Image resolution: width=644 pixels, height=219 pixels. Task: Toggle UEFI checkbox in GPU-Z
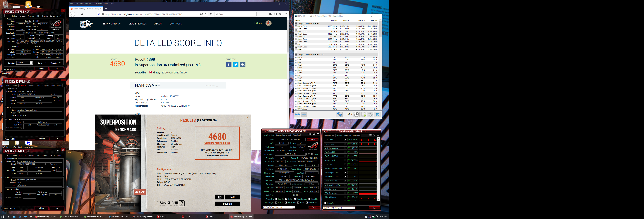tap(312, 154)
